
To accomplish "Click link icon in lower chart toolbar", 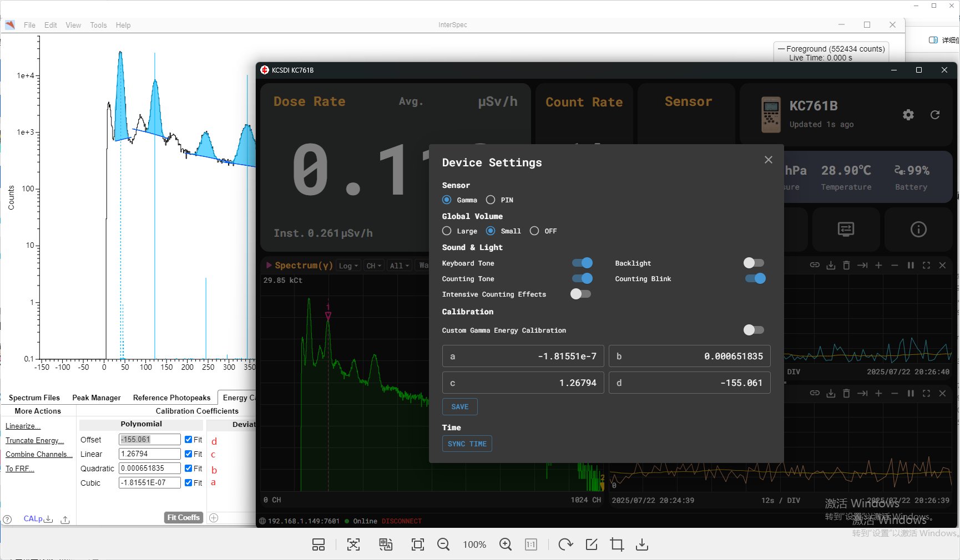I will pyautogui.click(x=815, y=393).
